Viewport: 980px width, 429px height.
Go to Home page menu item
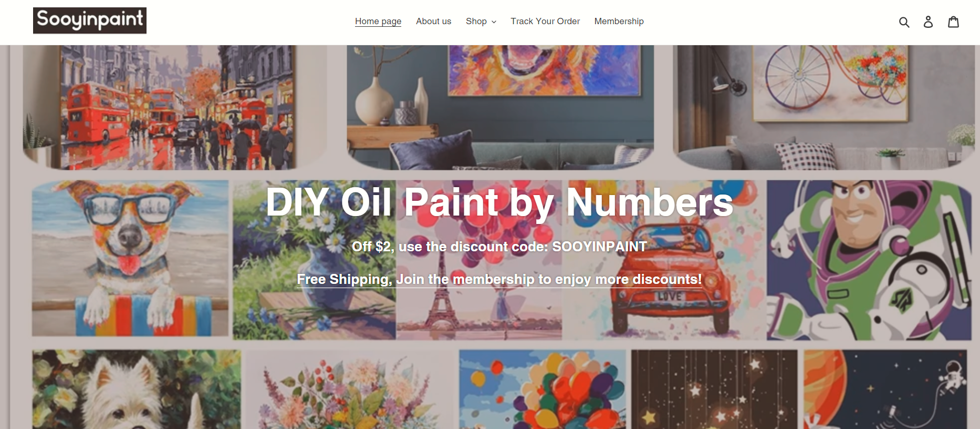pos(378,22)
